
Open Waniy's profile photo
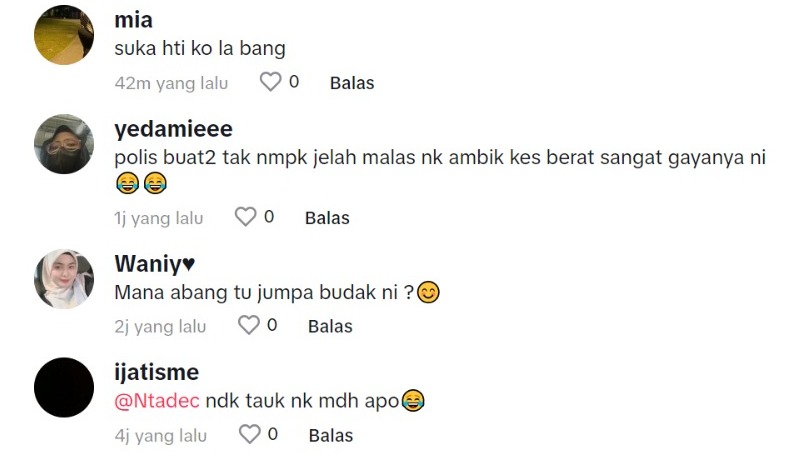click(x=64, y=278)
